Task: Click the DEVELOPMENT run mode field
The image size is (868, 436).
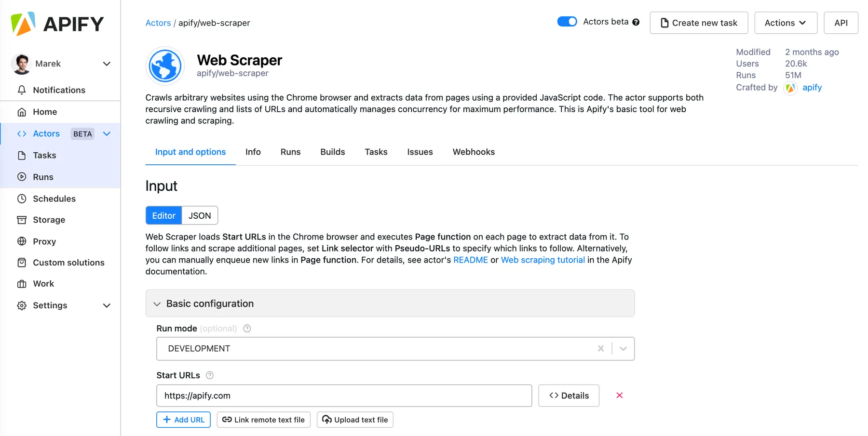Action: point(395,348)
